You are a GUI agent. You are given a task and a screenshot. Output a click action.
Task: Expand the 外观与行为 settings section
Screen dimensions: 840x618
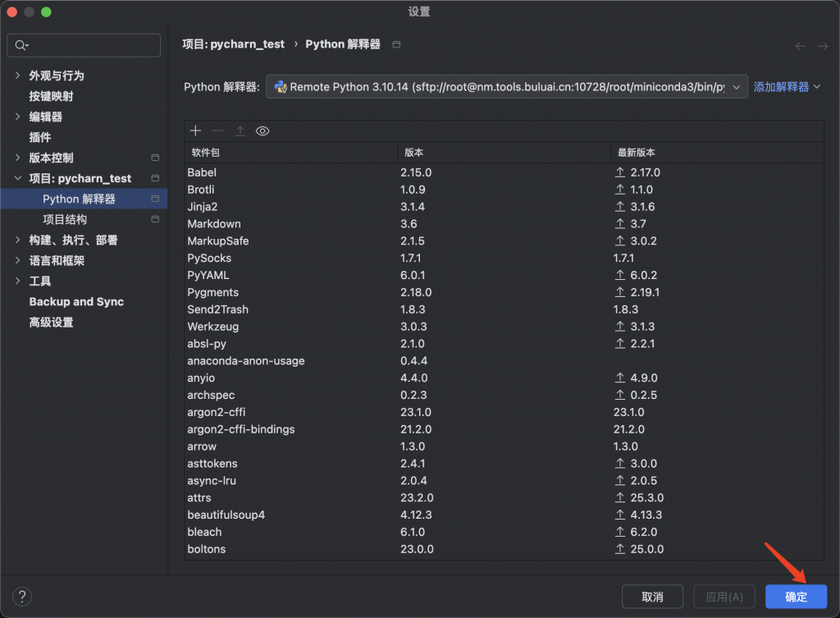[x=18, y=76]
